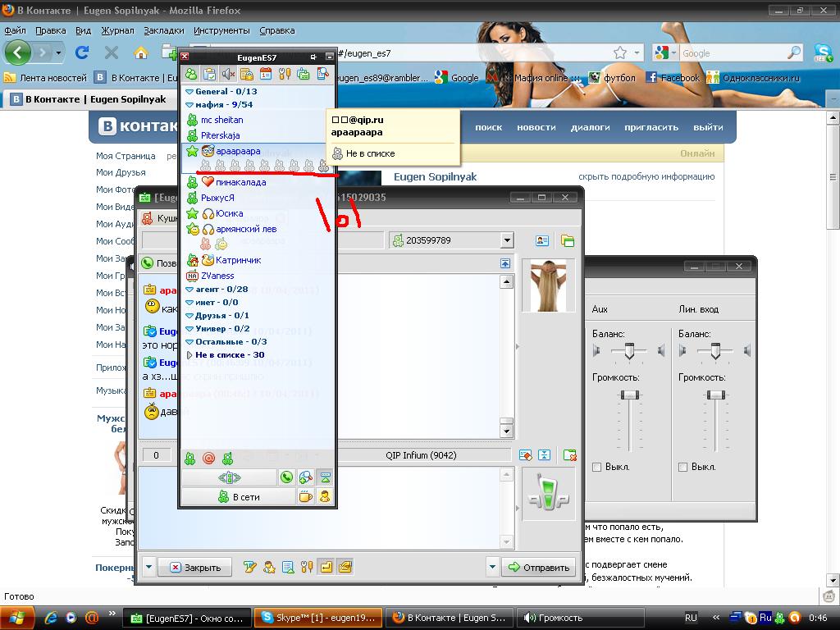Open contact search magnifier icon in QIP toolbar
Image resolution: width=840 pixels, height=630 pixels.
(322, 74)
